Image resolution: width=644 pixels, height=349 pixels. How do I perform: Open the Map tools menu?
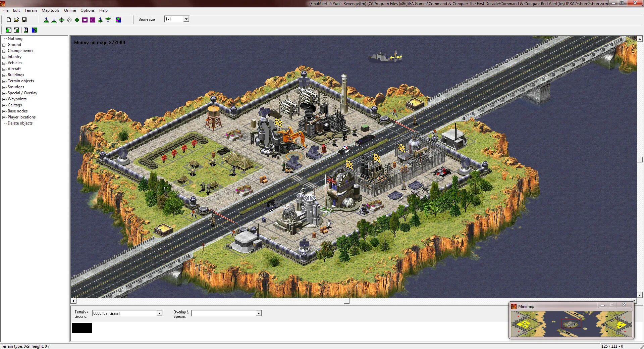tap(50, 10)
